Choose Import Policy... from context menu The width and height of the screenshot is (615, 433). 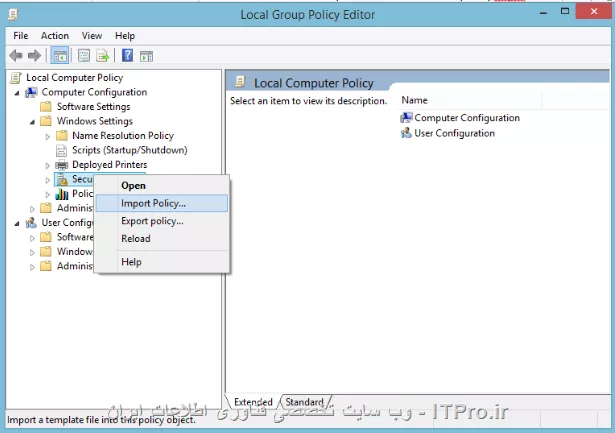[162, 203]
